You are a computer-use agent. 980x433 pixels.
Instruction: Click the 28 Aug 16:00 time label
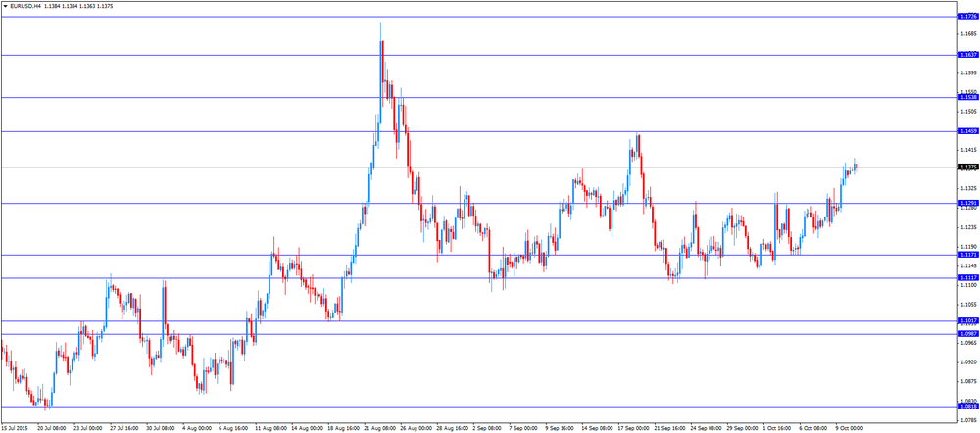pyautogui.click(x=453, y=429)
